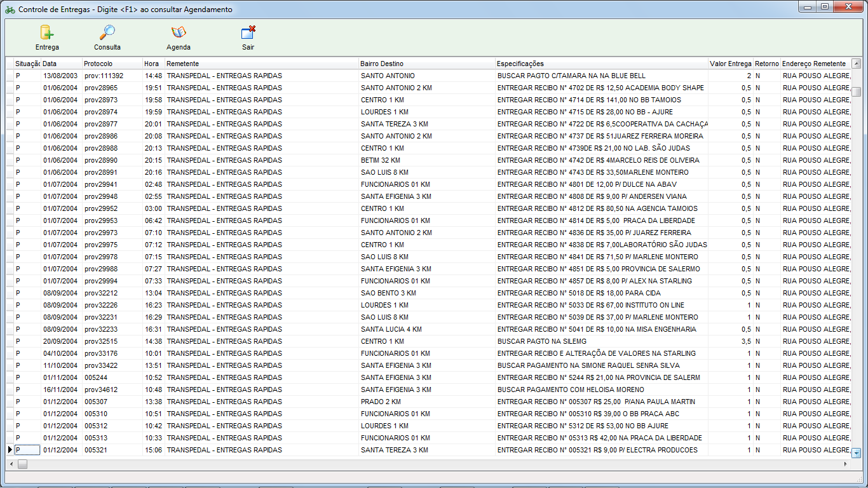Select protocol cell prov:111392
868x488 pixels.
click(112, 76)
